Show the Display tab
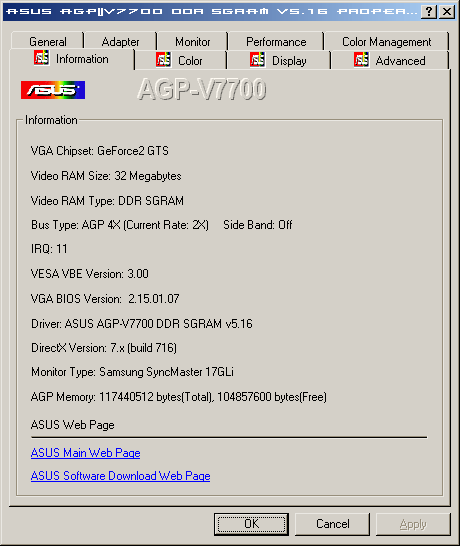This screenshot has height=546, width=460. [x=279, y=61]
